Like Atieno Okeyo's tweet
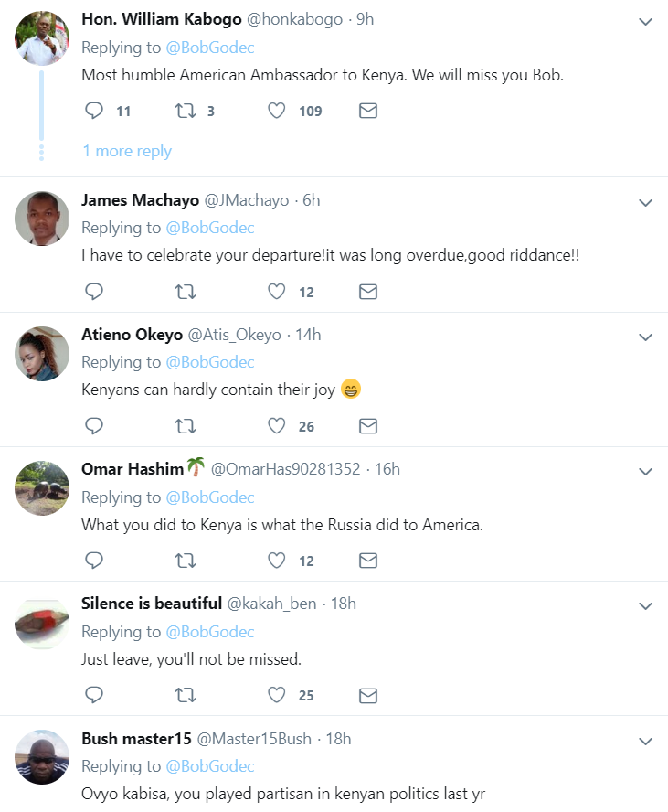 click(x=277, y=426)
